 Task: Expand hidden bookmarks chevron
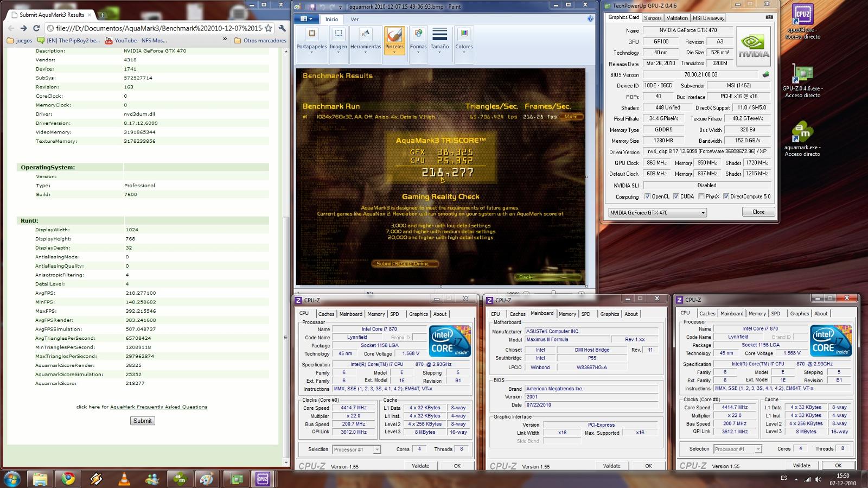[225, 40]
